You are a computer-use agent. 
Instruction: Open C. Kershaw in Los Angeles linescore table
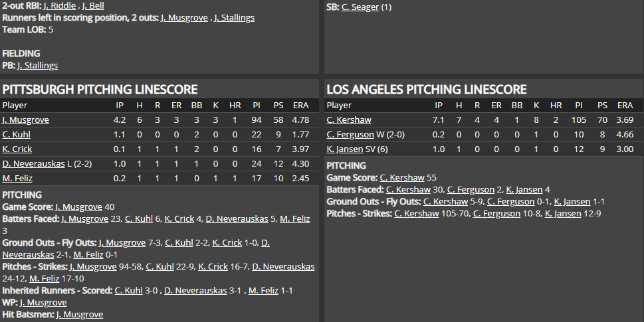coord(349,120)
